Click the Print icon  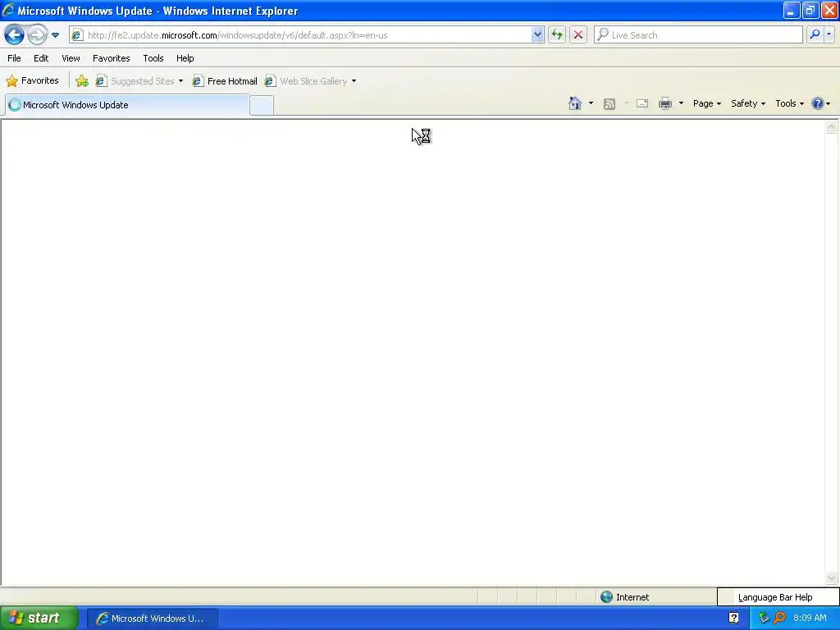point(664,103)
